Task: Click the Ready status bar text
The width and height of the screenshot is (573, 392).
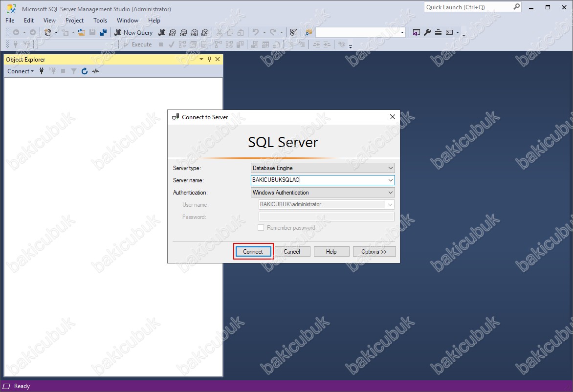Action: coord(22,386)
